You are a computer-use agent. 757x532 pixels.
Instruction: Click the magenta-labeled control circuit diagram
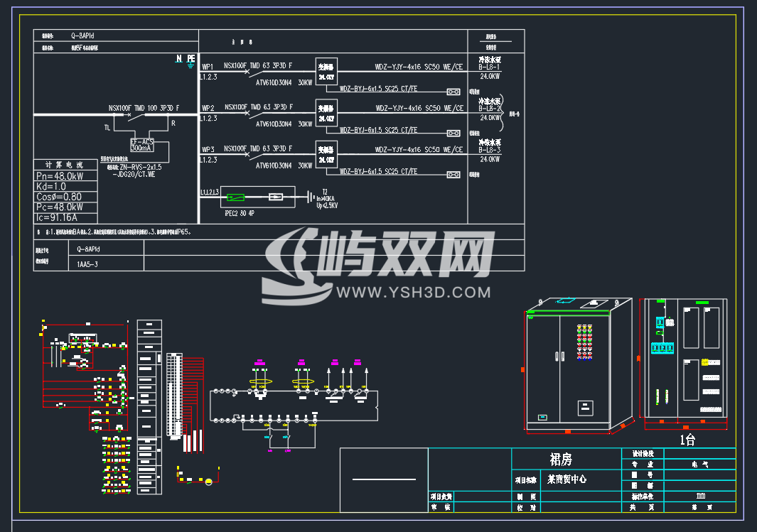294,405
